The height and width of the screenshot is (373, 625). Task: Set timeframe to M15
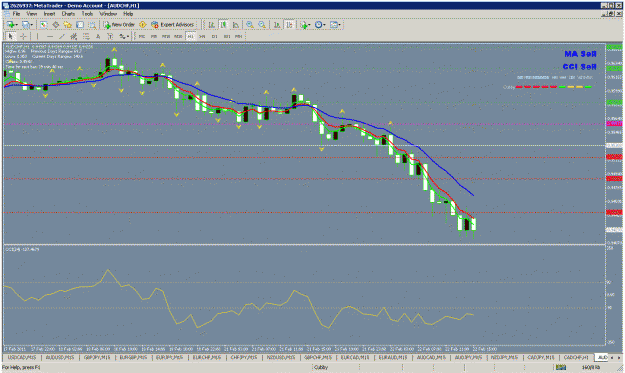point(166,36)
